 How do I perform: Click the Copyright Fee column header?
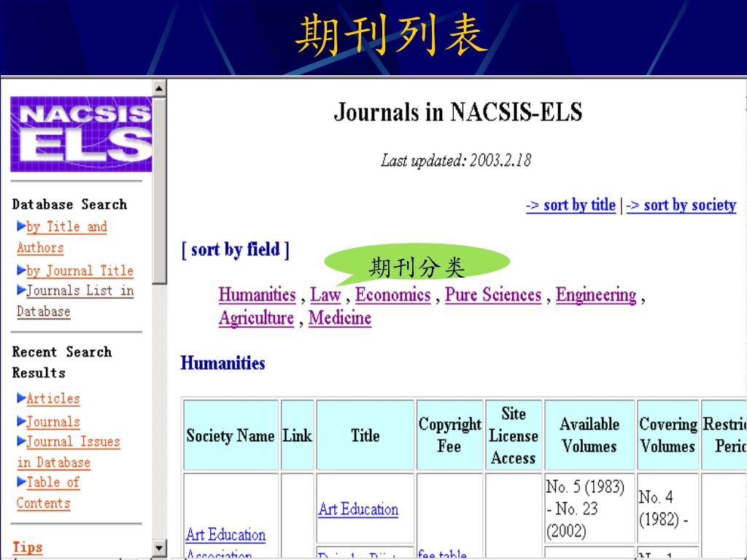point(449,435)
